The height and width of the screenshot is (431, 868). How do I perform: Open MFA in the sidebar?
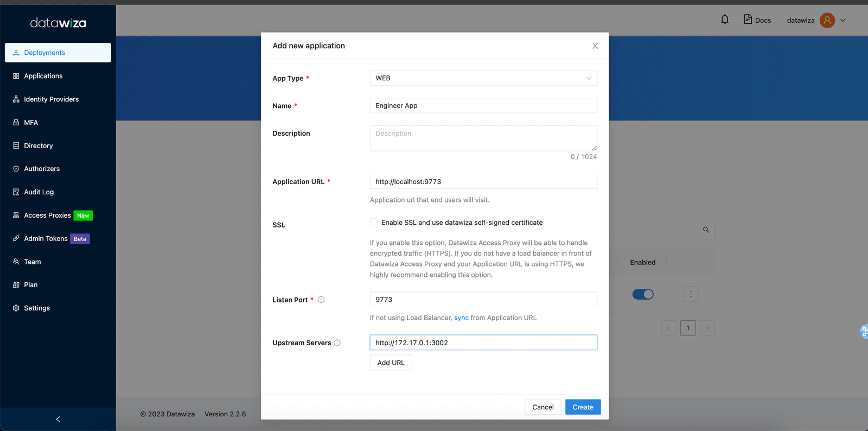pos(58,123)
